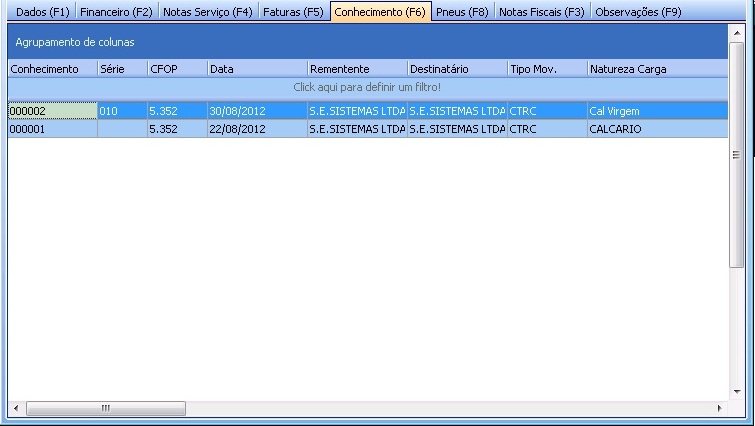Click the Natureza Carga column header
The height and width of the screenshot is (426, 755).
655,69
